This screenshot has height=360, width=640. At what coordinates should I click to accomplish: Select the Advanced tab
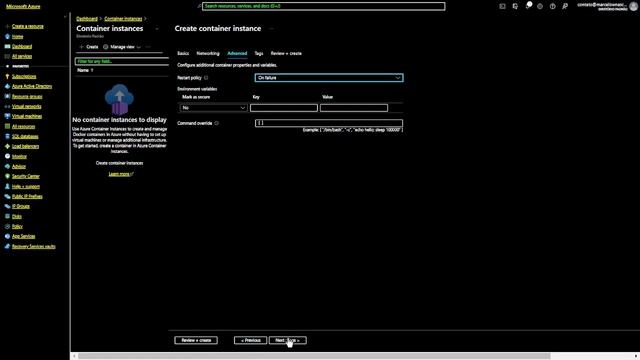[x=237, y=53]
